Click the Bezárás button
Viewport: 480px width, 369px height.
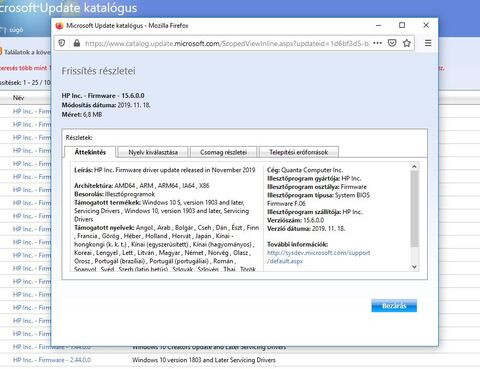(394, 306)
